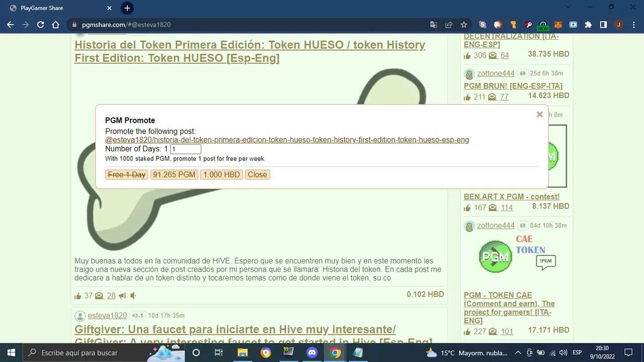Upvote the TOKEN CAE post
The height and width of the screenshot is (362, 644).
(467, 331)
